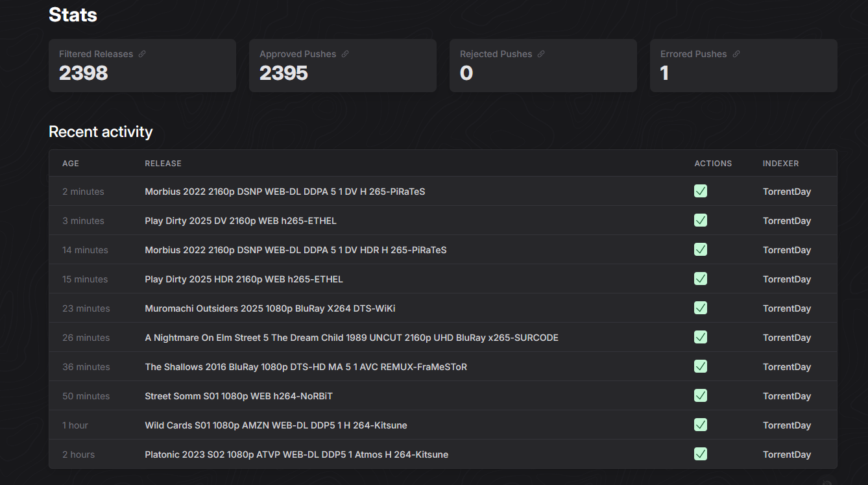This screenshot has height=485, width=868.
Task: Open the Rejected Pushes stat card
Action: coord(543,66)
